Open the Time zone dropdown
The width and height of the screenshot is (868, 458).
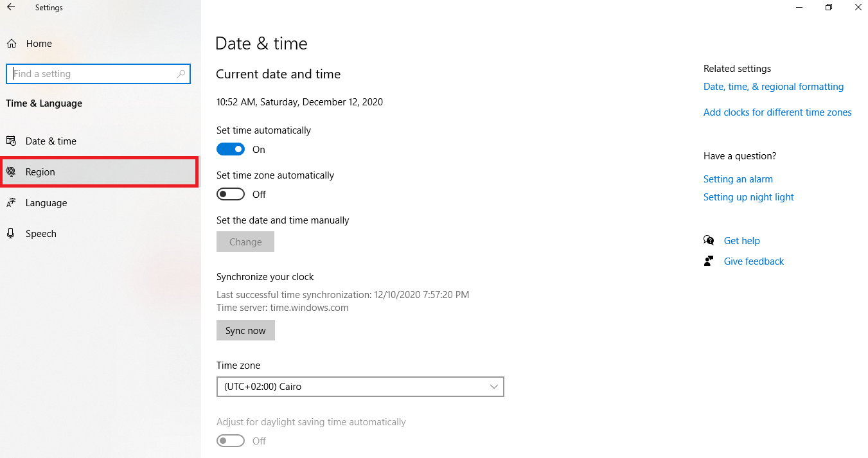pyautogui.click(x=360, y=387)
